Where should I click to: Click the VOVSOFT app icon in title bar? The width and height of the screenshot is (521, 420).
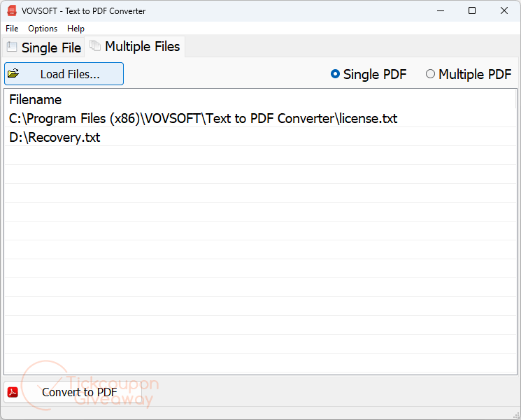[12, 10]
